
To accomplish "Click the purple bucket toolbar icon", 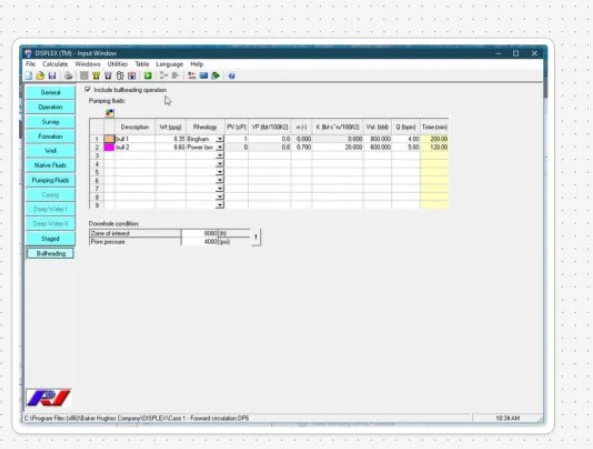I will pyautogui.click(x=108, y=76).
